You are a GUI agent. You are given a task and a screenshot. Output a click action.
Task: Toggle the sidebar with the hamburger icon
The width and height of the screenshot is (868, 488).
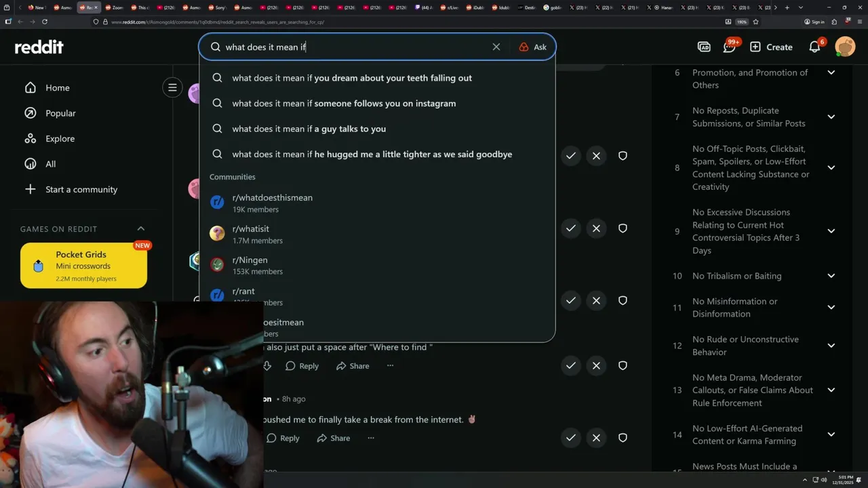coord(172,87)
